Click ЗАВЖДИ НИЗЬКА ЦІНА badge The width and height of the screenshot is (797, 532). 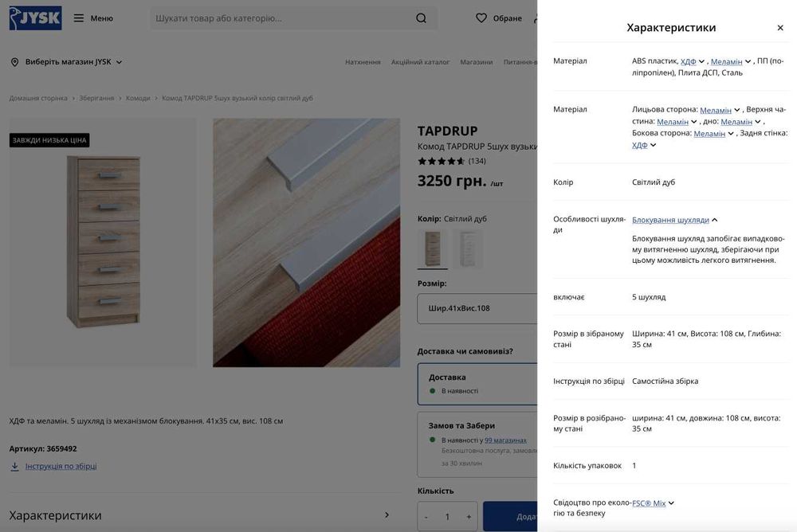click(49, 140)
